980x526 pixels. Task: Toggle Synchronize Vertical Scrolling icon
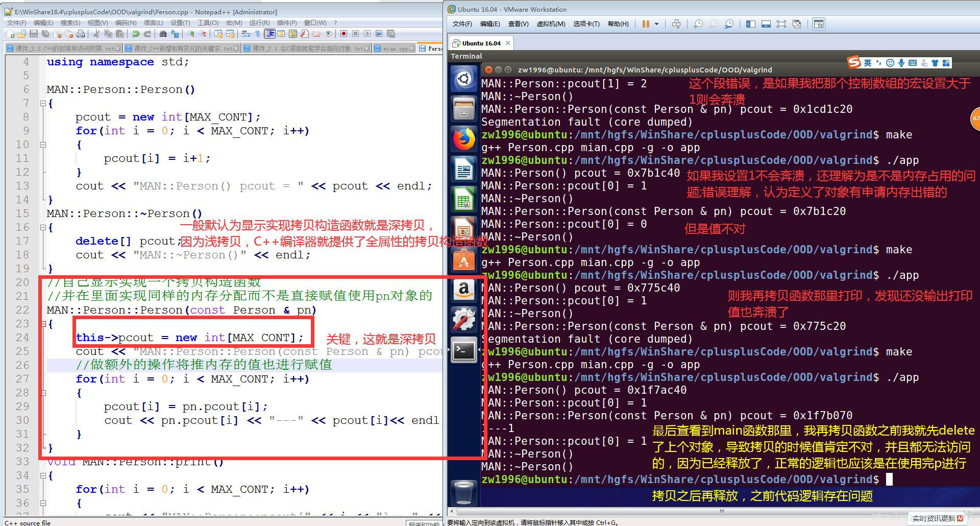(218, 34)
